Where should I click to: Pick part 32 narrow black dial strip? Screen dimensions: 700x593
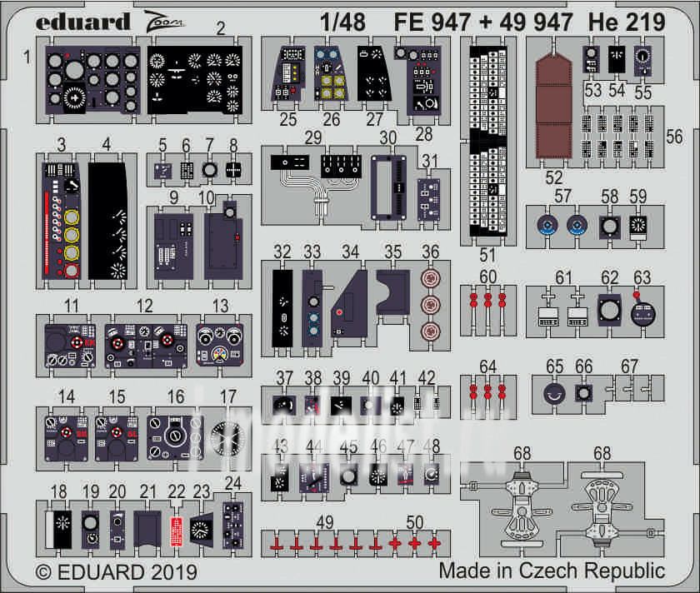[x=282, y=308]
